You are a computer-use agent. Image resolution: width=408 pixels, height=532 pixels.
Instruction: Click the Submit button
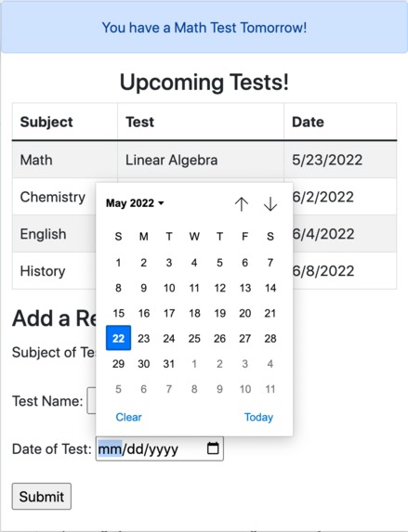pos(42,497)
